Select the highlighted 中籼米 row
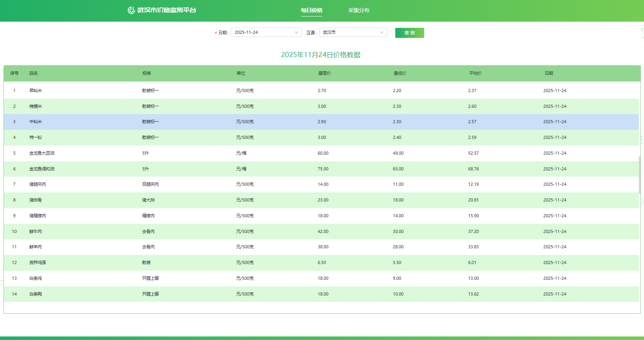The width and height of the screenshot is (644, 340). click(x=35, y=122)
